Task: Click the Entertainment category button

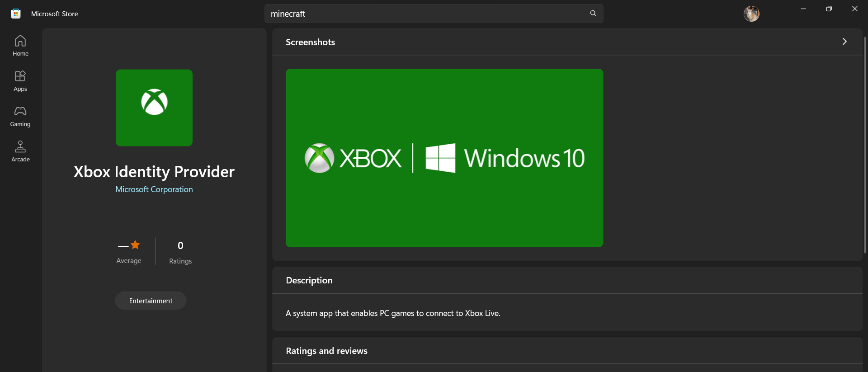Action: click(151, 301)
